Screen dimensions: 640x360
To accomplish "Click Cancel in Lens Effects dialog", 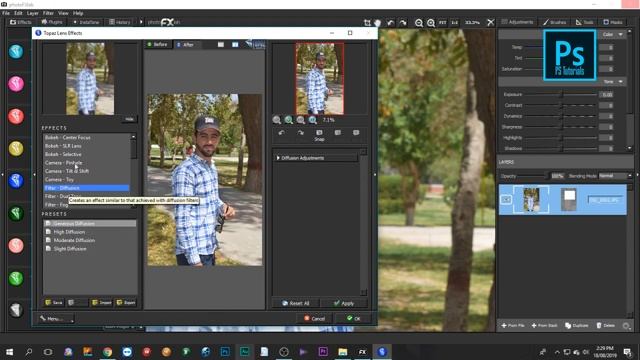I will tap(314, 318).
